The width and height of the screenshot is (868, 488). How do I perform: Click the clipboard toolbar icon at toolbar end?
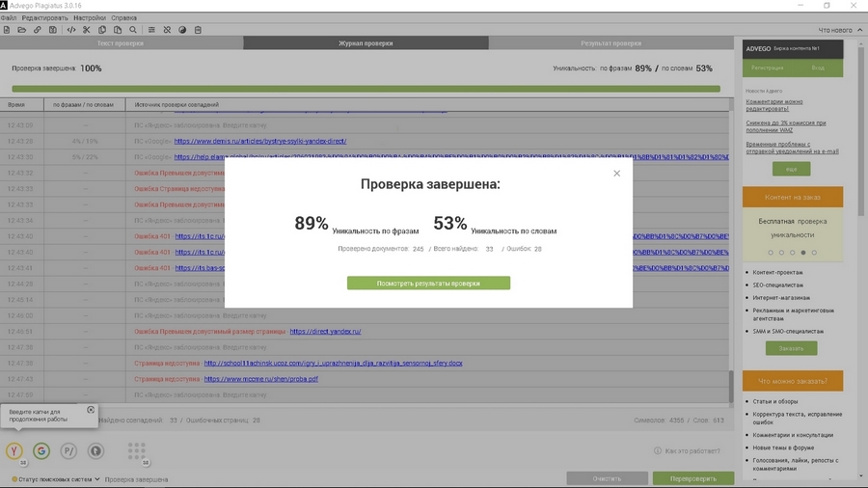click(x=198, y=30)
